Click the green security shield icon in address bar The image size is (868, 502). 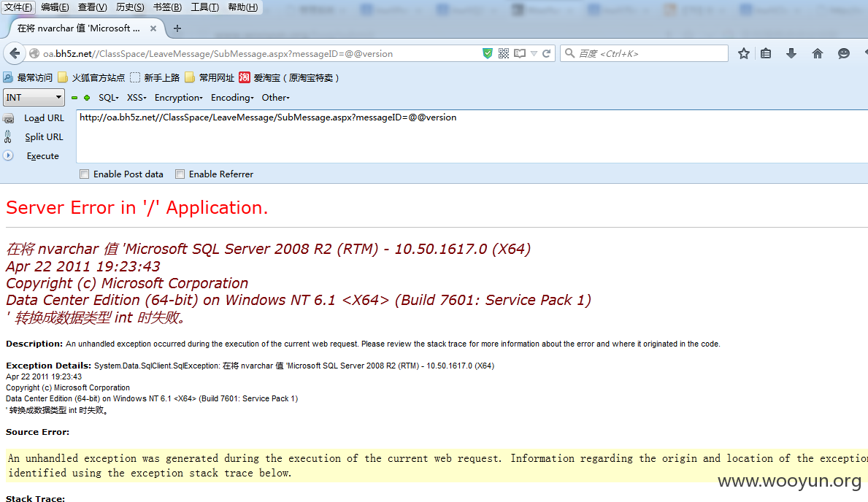click(487, 53)
